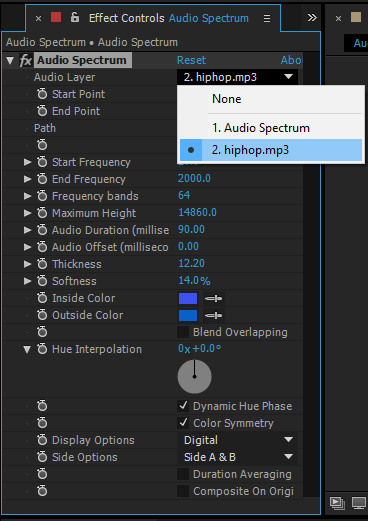Toggle stopwatch for Blend Overlapping
The image size is (368, 521).
[42, 332]
